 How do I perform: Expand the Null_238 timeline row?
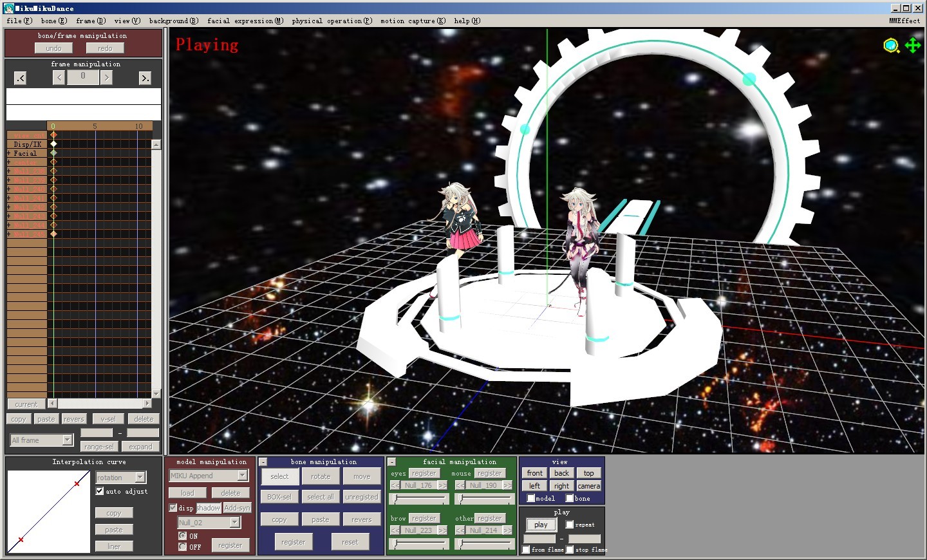click(x=9, y=171)
